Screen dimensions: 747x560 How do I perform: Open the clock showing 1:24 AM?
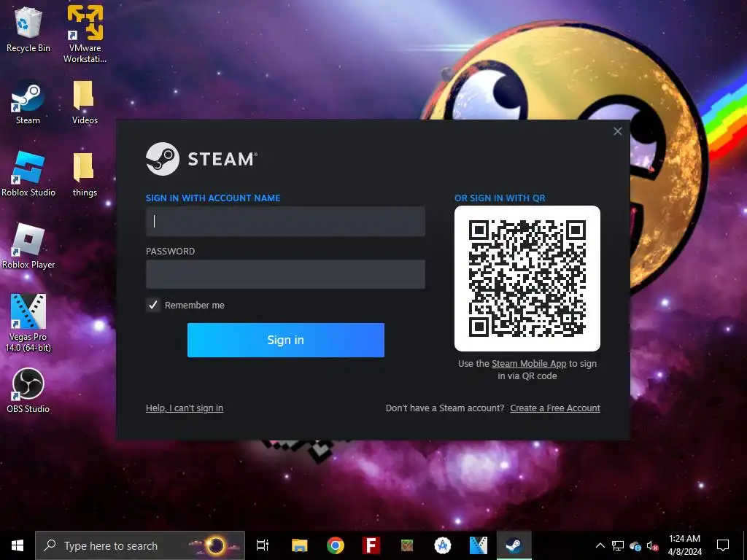[x=684, y=545]
